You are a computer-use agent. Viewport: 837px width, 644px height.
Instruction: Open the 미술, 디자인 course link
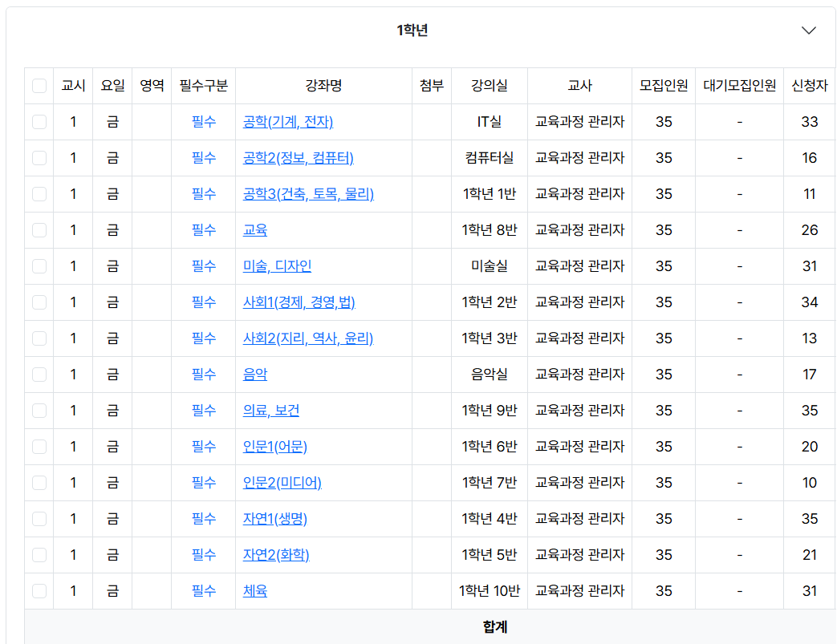pyautogui.click(x=277, y=266)
